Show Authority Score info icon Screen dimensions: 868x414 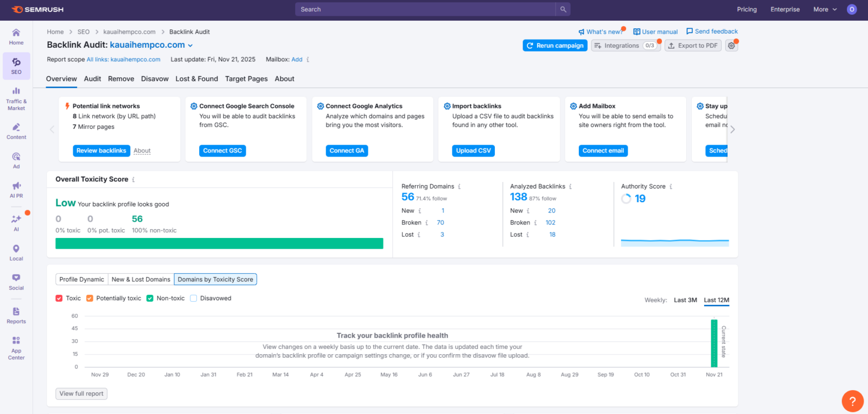[671, 186]
